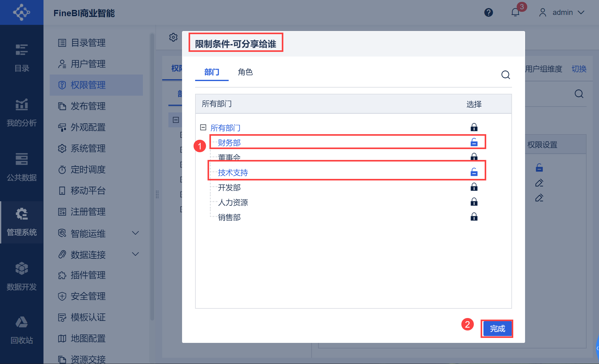Open the admin user dropdown

click(563, 12)
